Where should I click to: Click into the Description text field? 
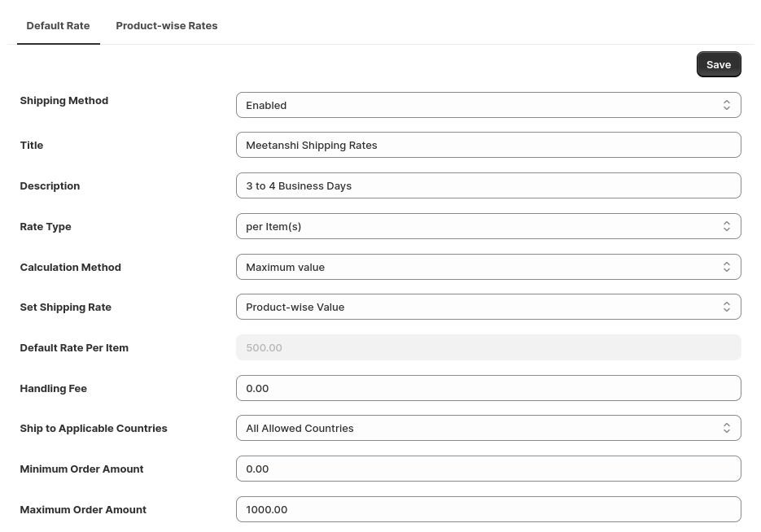[x=488, y=185]
